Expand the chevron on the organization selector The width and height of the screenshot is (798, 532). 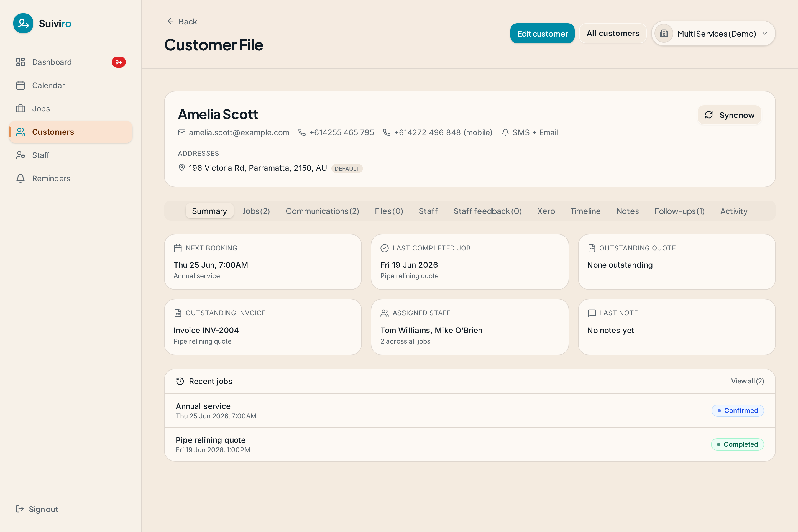coord(765,33)
